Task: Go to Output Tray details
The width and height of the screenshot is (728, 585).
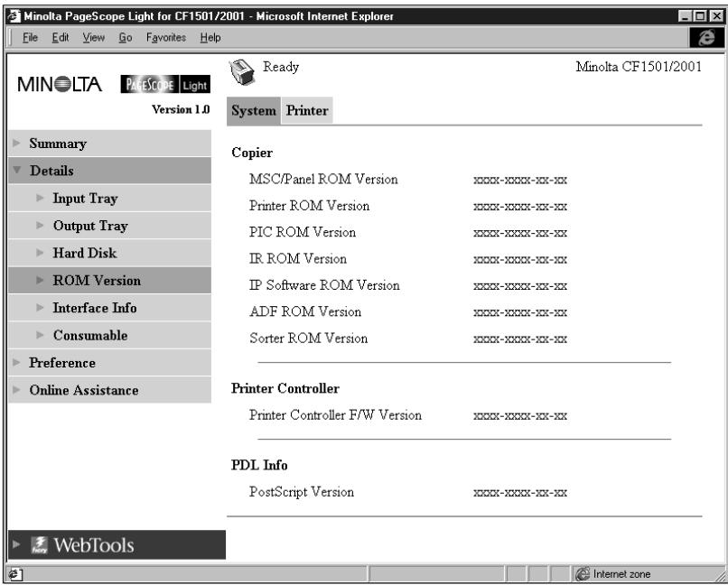Action: 109,226
